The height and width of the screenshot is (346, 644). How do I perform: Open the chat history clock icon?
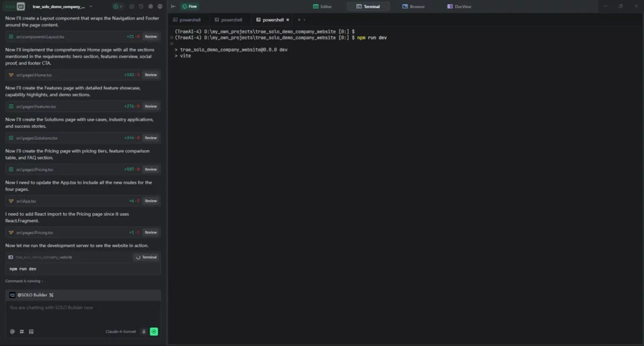coord(141,6)
